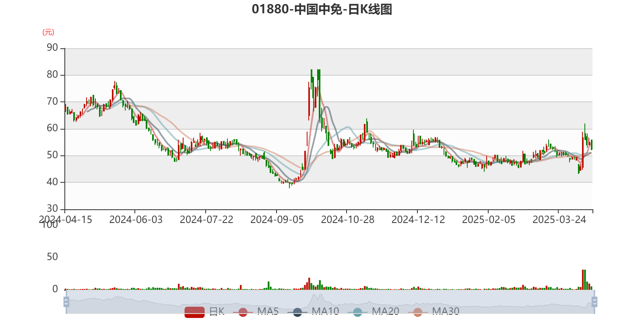The width and height of the screenshot is (644, 322).
Task: Click the 70 price axis label
Action: click(52, 101)
